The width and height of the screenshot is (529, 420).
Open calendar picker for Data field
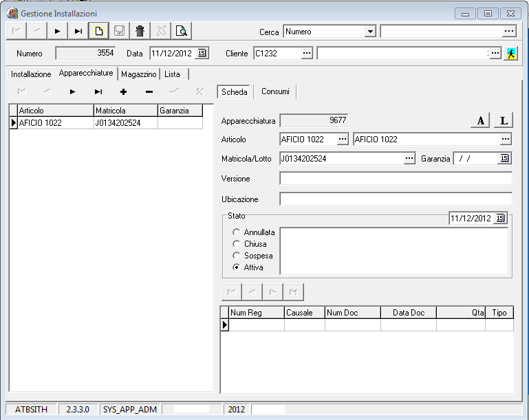[x=202, y=53]
